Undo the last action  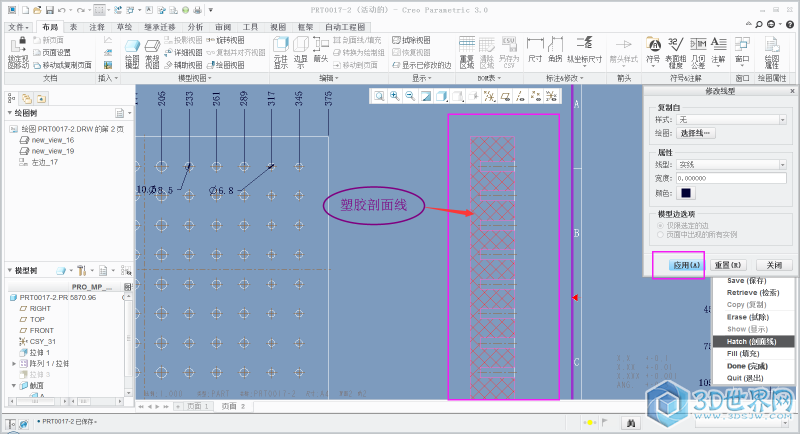62,10
